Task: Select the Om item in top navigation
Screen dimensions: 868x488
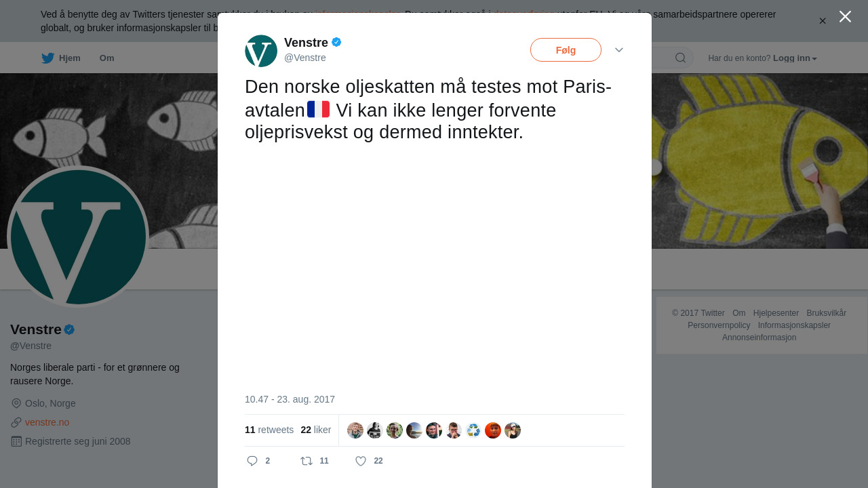Action: 106,58
